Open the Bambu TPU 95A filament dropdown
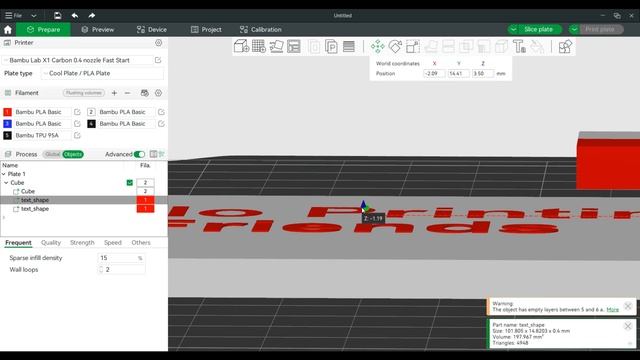640x360 pixels. (42, 135)
